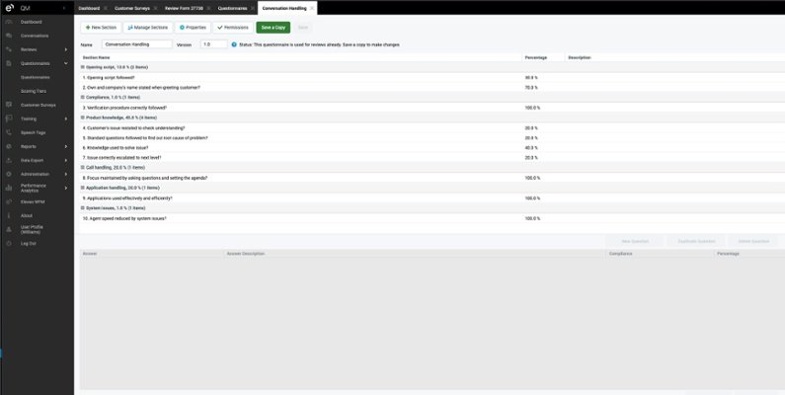The width and height of the screenshot is (785, 395).
Task: Click the Save a Copy button
Action: [x=273, y=28]
